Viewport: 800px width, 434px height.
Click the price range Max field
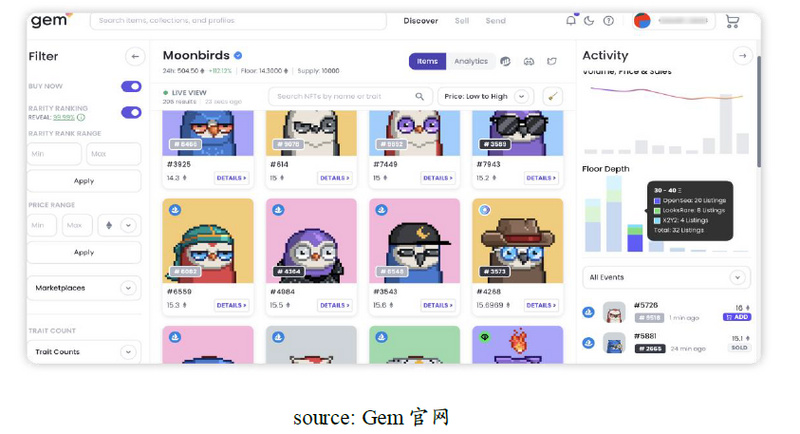coord(77,225)
